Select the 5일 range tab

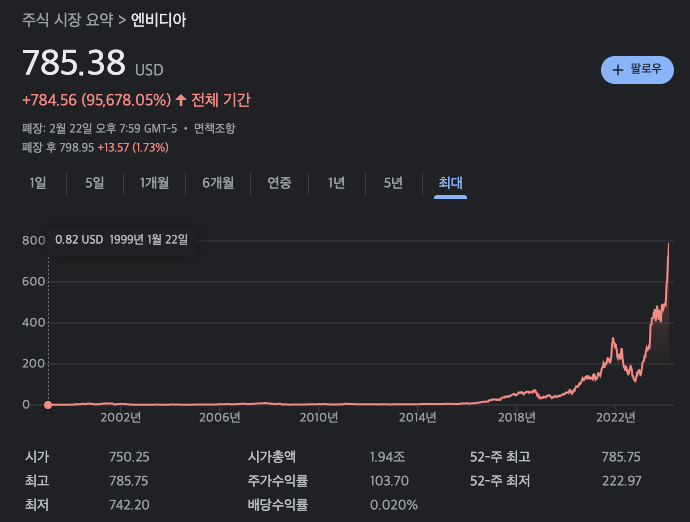(x=95, y=183)
